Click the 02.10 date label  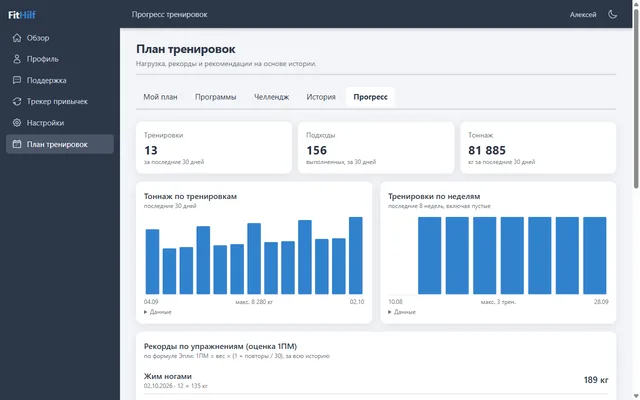pyautogui.click(x=357, y=302)
